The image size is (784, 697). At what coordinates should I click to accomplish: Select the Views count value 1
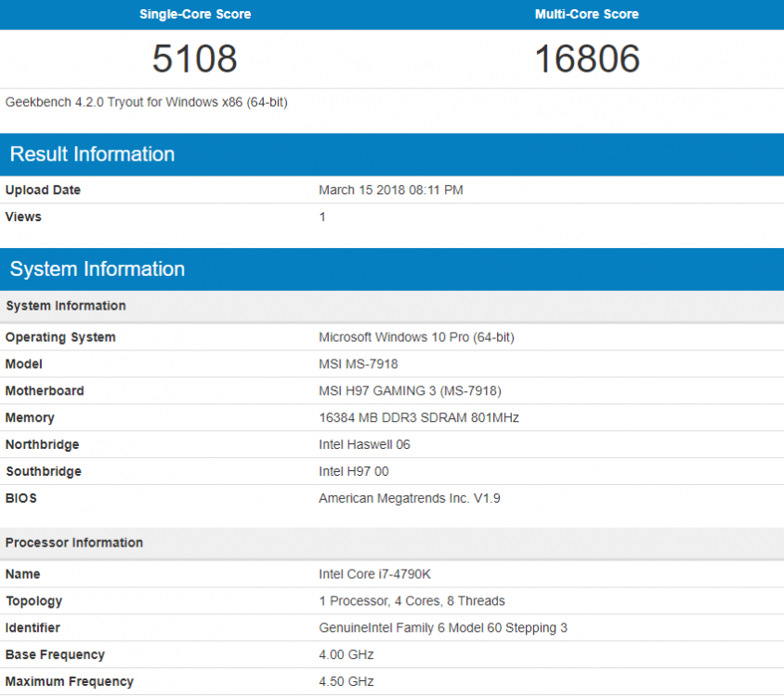tap(322, 217)
